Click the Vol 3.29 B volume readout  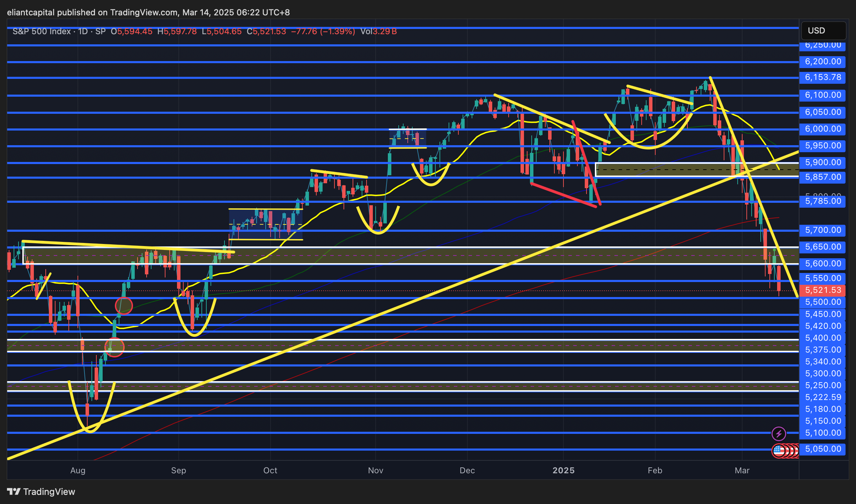tap(378, 31)
